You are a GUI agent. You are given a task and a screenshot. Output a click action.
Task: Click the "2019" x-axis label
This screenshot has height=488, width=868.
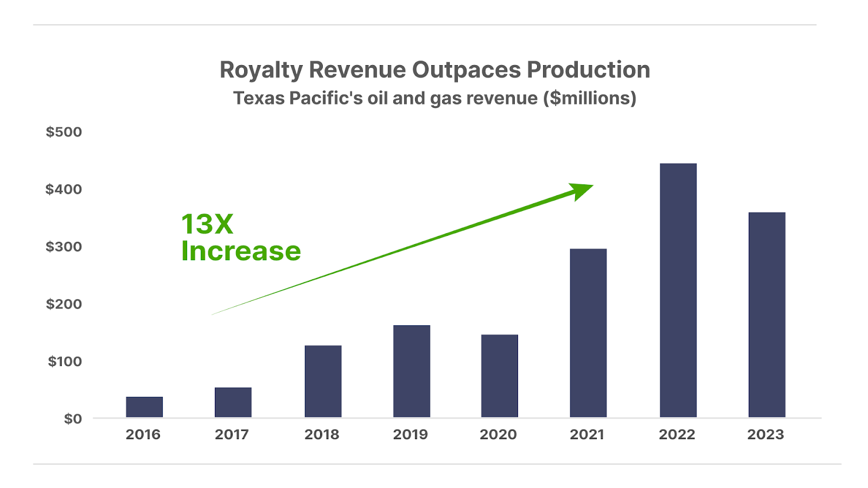click(411, 434)
